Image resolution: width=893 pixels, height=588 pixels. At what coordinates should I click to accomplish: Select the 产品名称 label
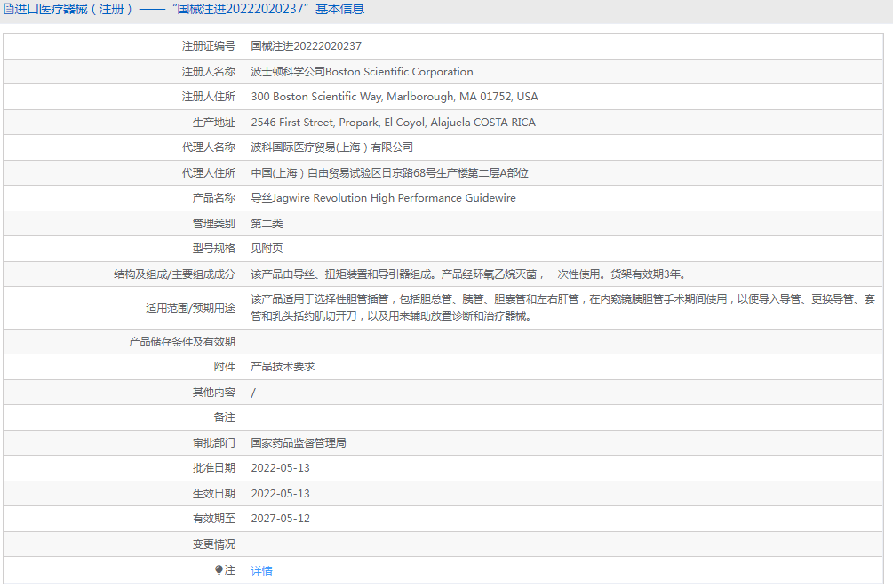pos(213,198)
